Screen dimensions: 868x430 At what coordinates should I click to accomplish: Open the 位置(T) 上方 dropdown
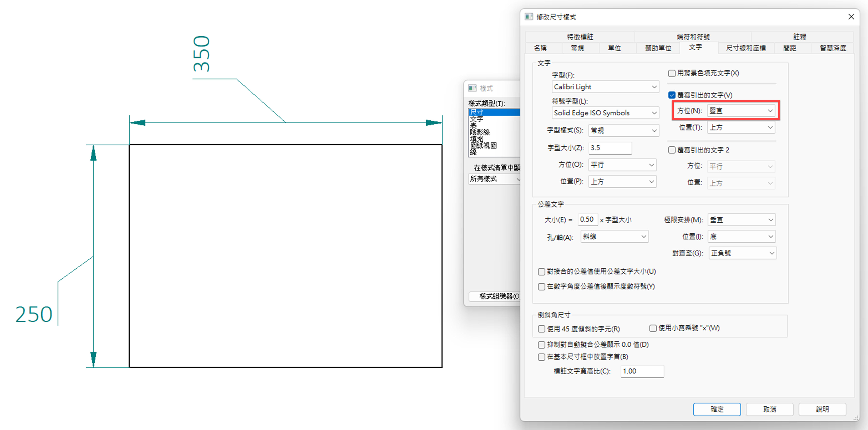click(x=741, y=128)
